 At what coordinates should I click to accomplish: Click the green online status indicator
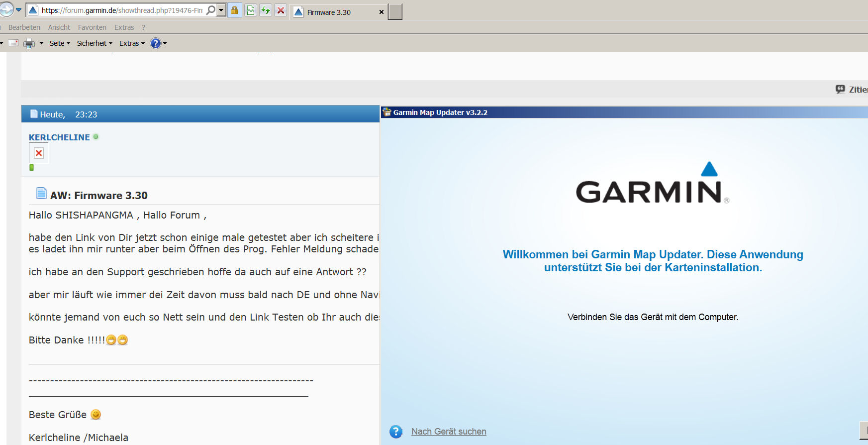[x=96, y=136]
